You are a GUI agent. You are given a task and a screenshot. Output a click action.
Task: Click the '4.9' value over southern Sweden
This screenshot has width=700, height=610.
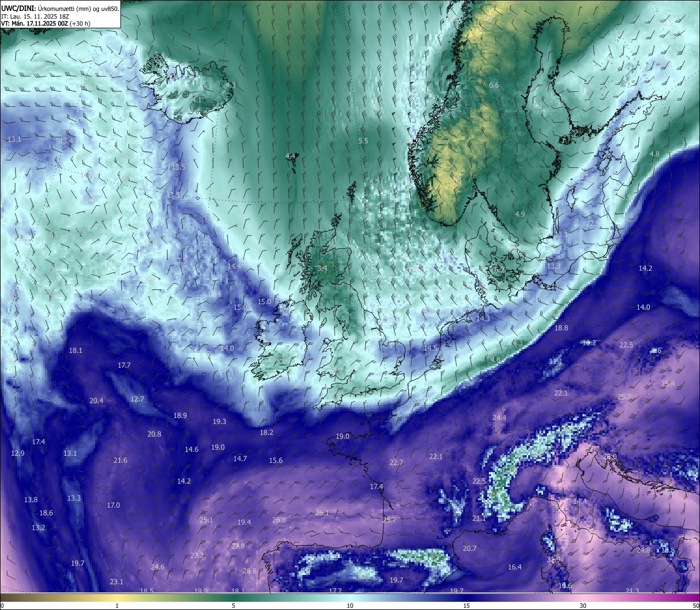coord(520,214)
